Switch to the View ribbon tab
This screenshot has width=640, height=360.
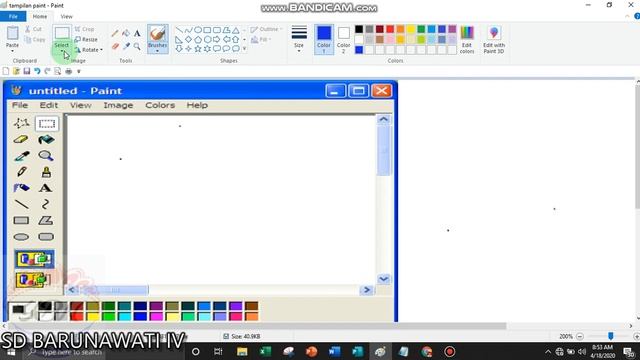click(x=67, y=16)
